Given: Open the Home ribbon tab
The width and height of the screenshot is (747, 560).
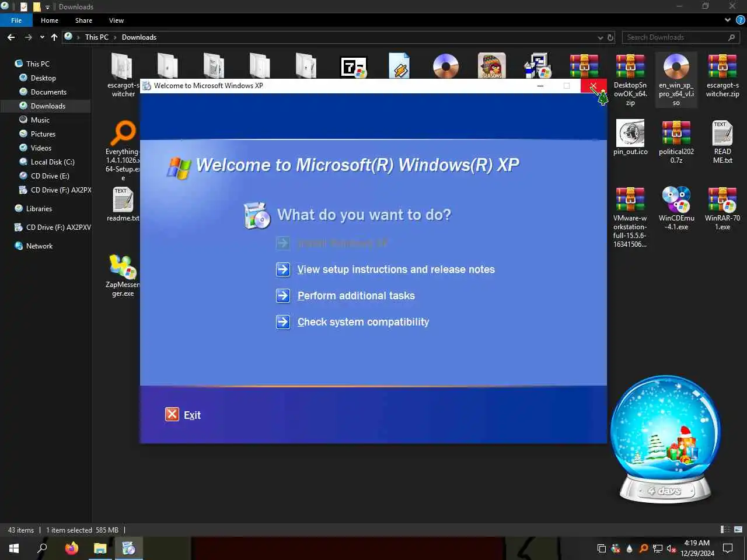Looking at the screenshot, I should [50, 20].
